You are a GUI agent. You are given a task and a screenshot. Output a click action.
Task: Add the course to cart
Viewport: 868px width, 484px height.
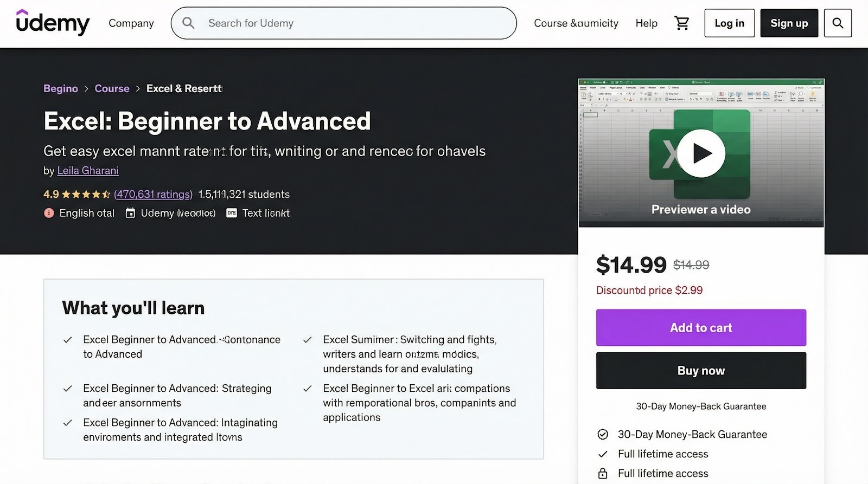pyautogui.click(x=701, y=327)
